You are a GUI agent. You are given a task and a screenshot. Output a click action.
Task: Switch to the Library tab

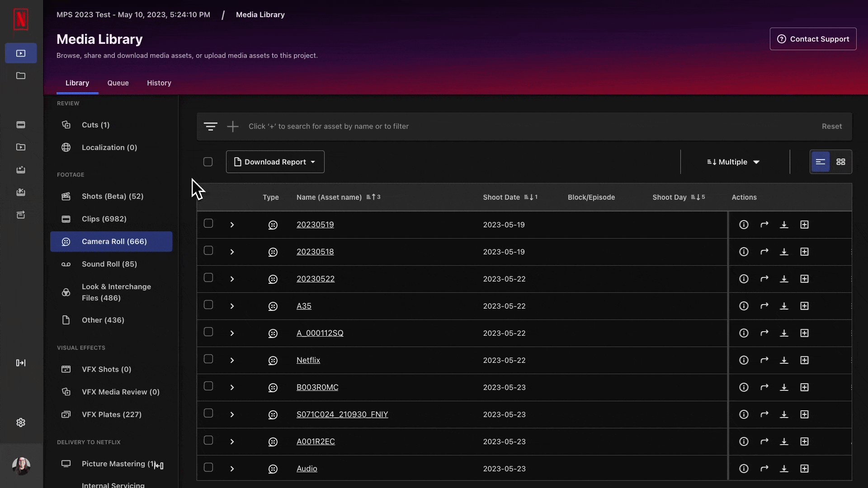coord(77,83)
